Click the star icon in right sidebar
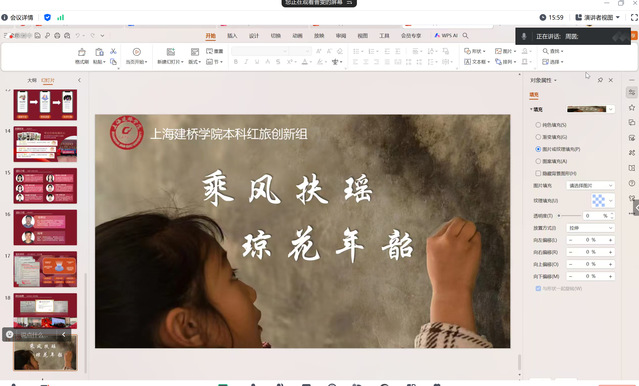 [x=632, y=108]
